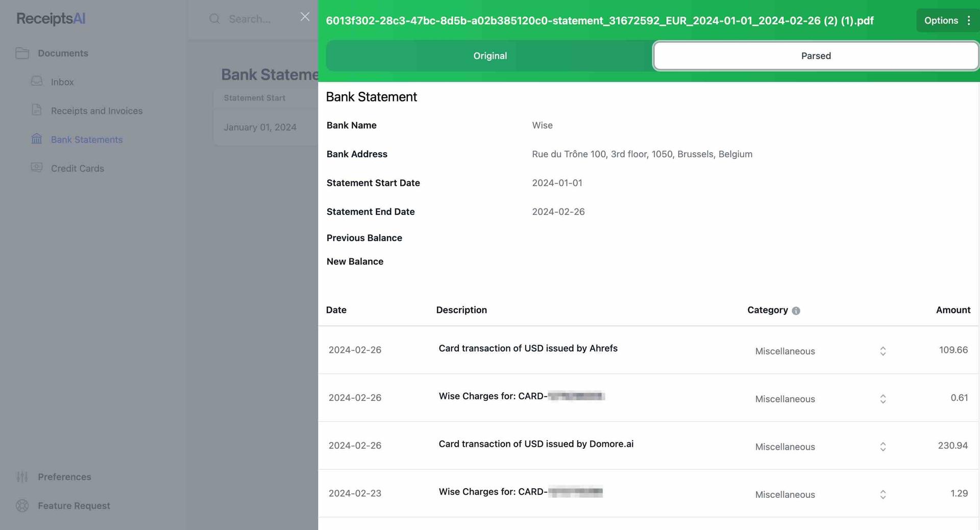Close the statement panel with X
Viewport: 980px width, 530px height.
click(305, 17)
